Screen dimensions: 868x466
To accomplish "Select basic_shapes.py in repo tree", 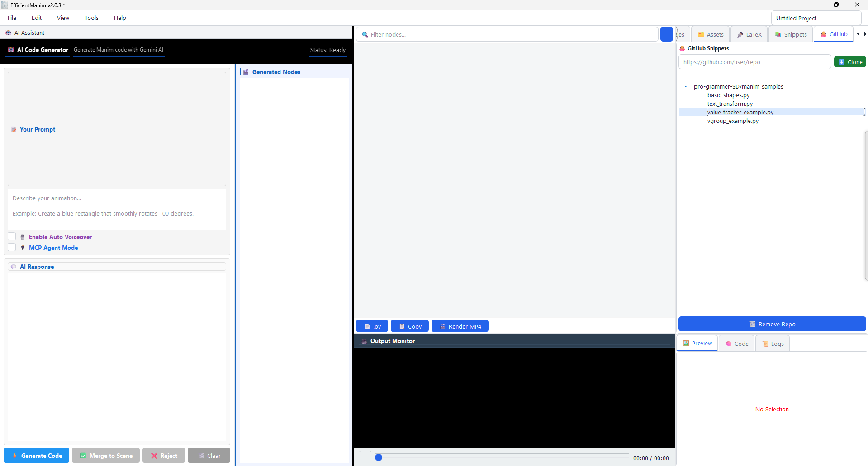I will [x=728, y=95].
